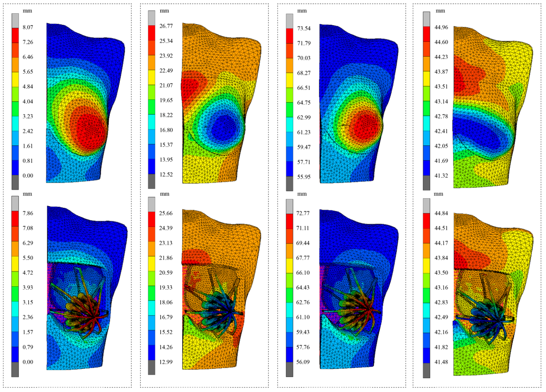Select the 7.86 legend value
The width and height of the screenshot is (546, 392).
(28, 213)
